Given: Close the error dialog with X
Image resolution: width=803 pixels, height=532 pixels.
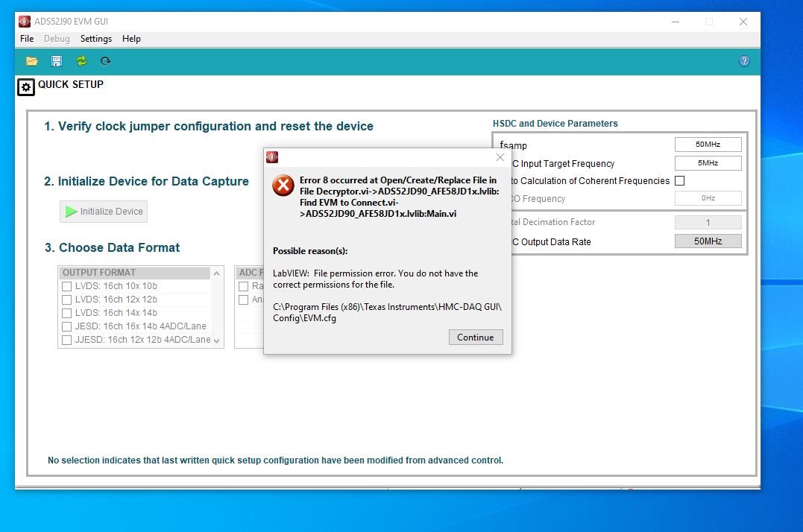Looking at the screenshot, I should pos(500,157).
